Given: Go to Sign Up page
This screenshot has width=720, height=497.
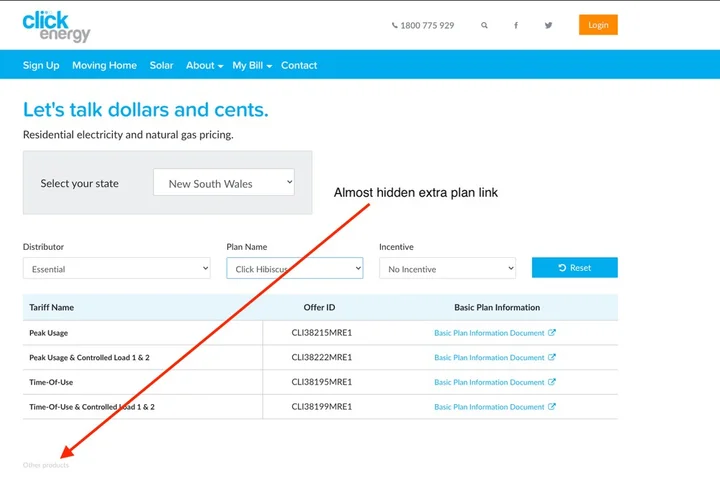Looking at the screenshot, I should [41, 65].
